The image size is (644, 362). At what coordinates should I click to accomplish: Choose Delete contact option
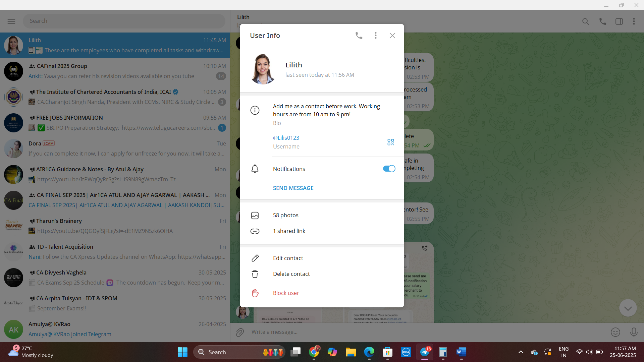pyautogui.click(x=291, y=274)
